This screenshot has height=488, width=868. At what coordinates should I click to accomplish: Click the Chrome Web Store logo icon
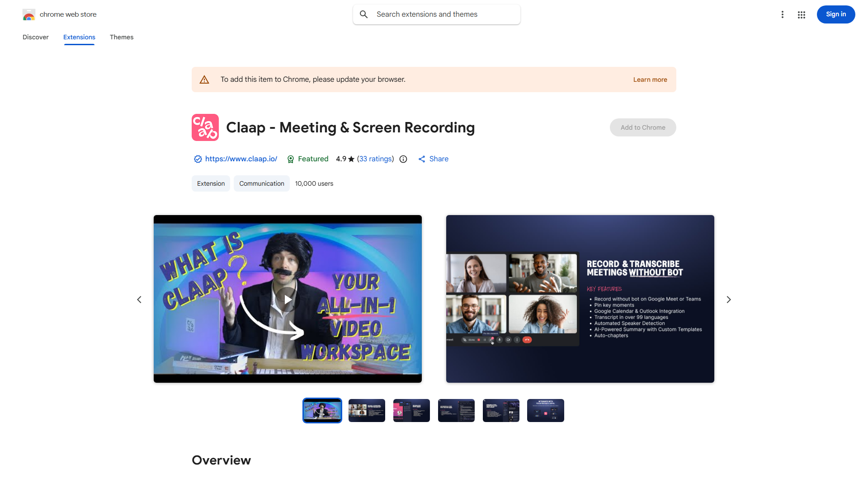(29, 14)
